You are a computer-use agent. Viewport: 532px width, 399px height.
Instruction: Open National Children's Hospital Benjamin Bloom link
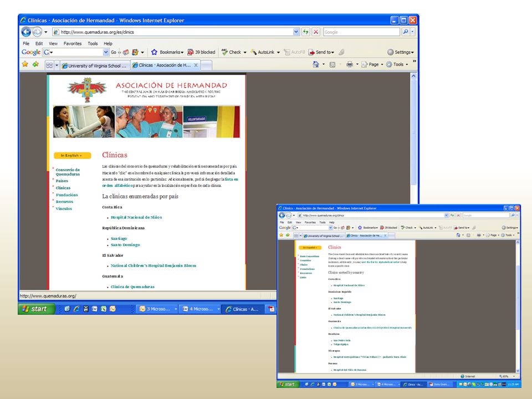[154, 265]
